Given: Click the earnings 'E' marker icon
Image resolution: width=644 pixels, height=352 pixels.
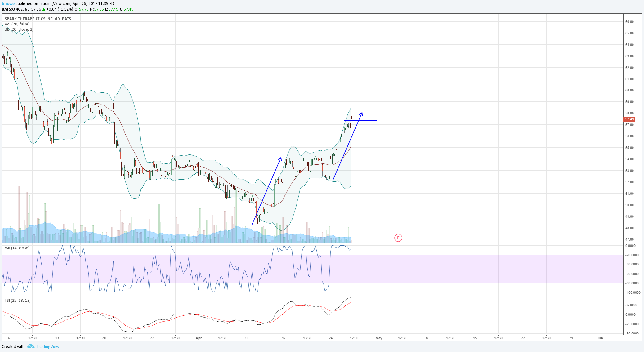Looking at the screenshot, I should coord(398,238).
